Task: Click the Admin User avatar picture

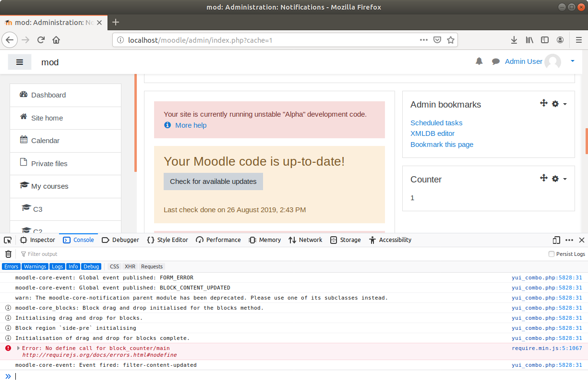Action: (x=553, y=62)
